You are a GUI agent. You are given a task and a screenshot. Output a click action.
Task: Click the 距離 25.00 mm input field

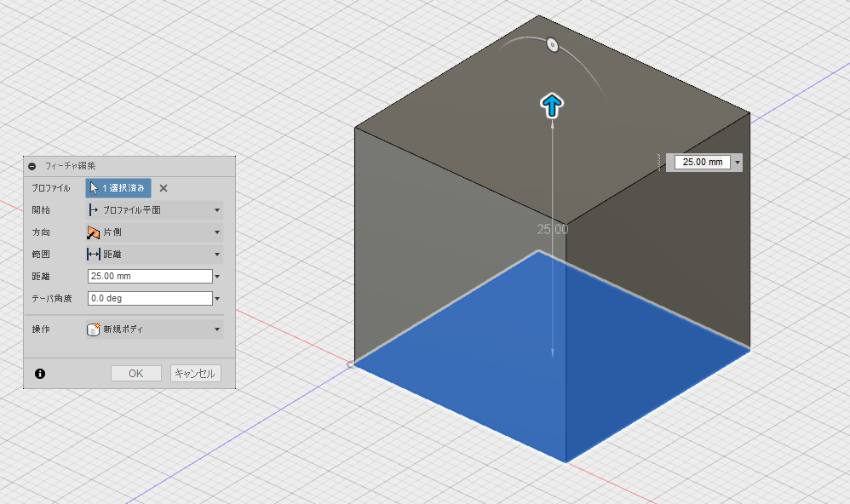pos(150,277)
